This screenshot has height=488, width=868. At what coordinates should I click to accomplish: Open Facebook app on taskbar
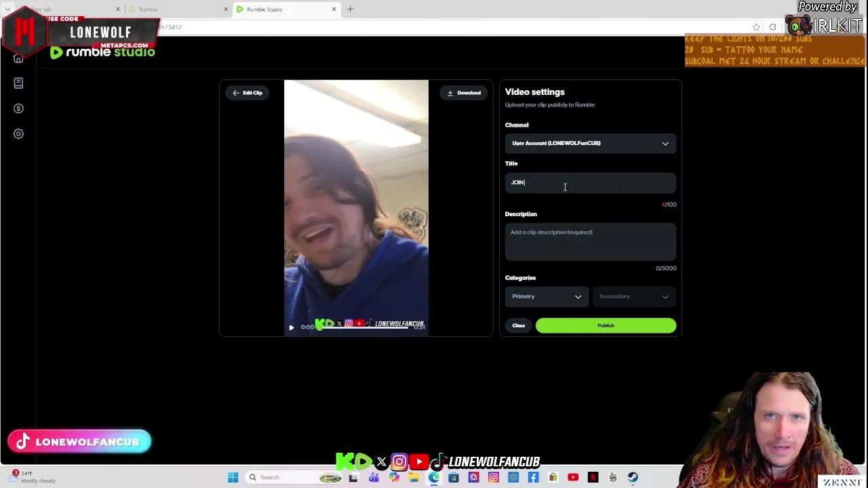tap(533, 478)
